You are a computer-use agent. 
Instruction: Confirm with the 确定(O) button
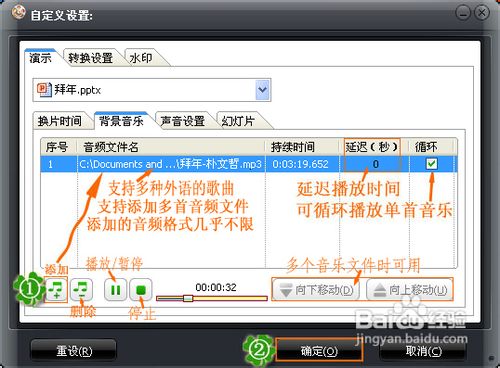[319, 351]
